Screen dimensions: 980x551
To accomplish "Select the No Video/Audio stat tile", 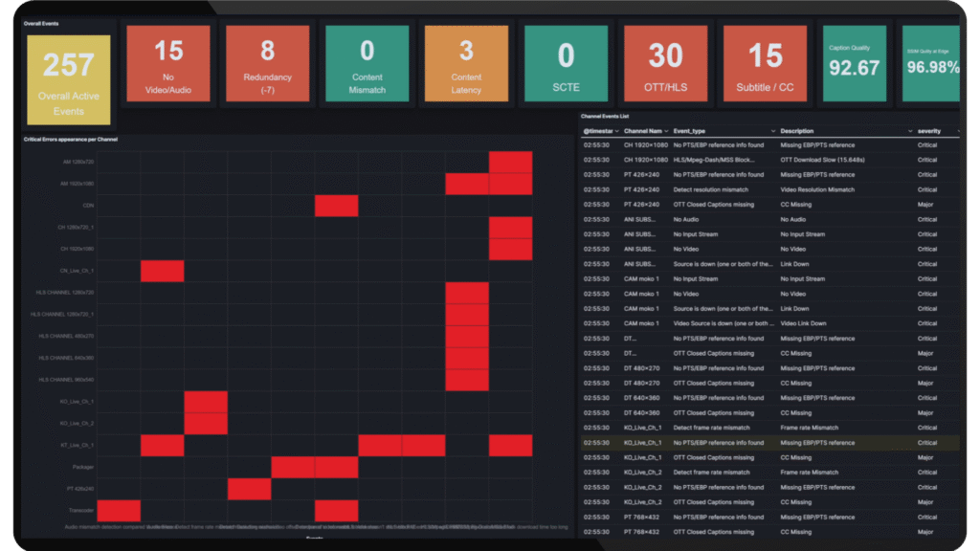I will [x=171, y=63].
